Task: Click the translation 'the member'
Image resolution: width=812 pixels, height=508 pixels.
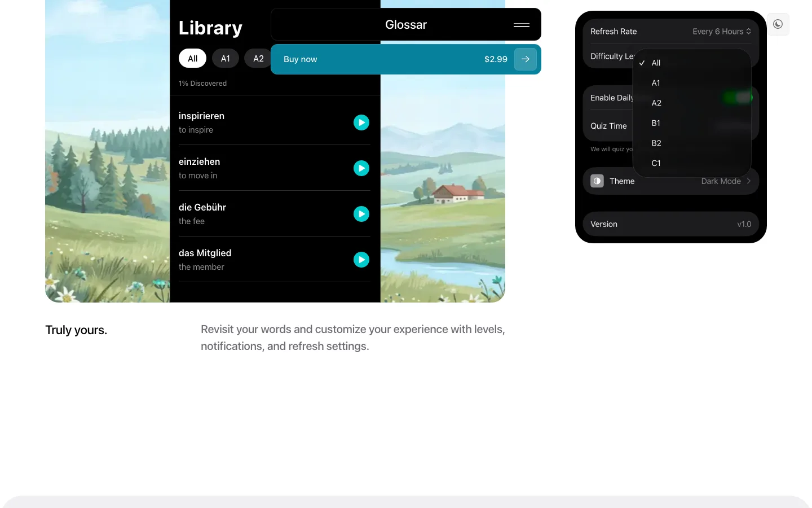Action: [x=201, y=267]
